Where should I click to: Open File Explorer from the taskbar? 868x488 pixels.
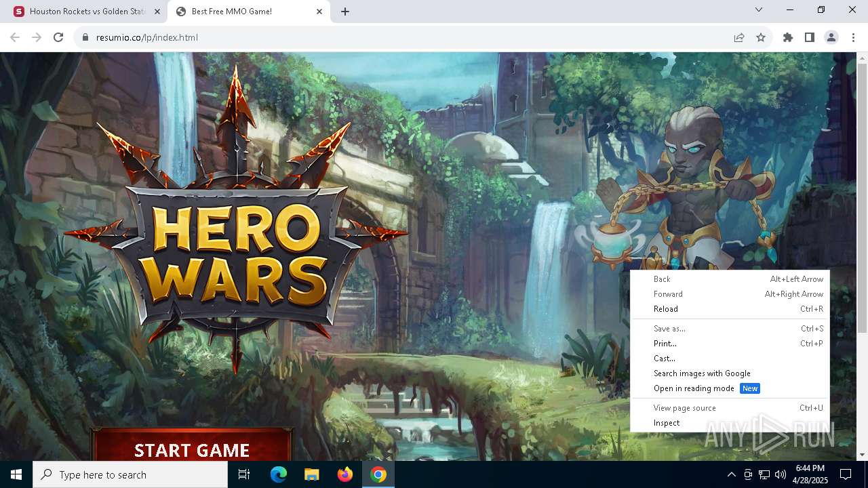(x=311, y=474)
